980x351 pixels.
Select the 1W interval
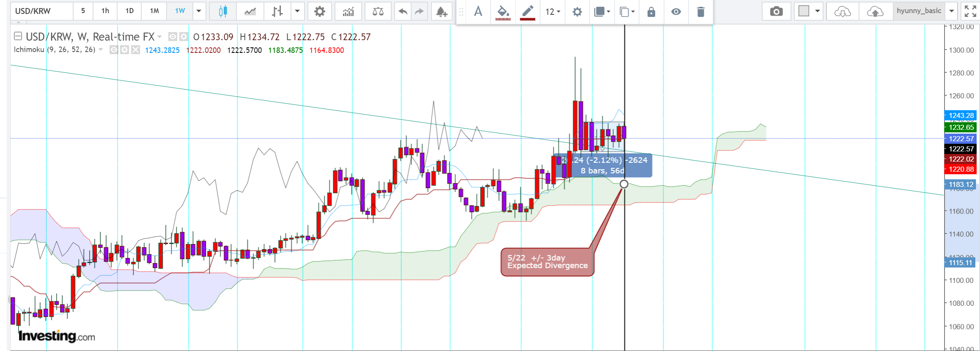coord(180,11)
